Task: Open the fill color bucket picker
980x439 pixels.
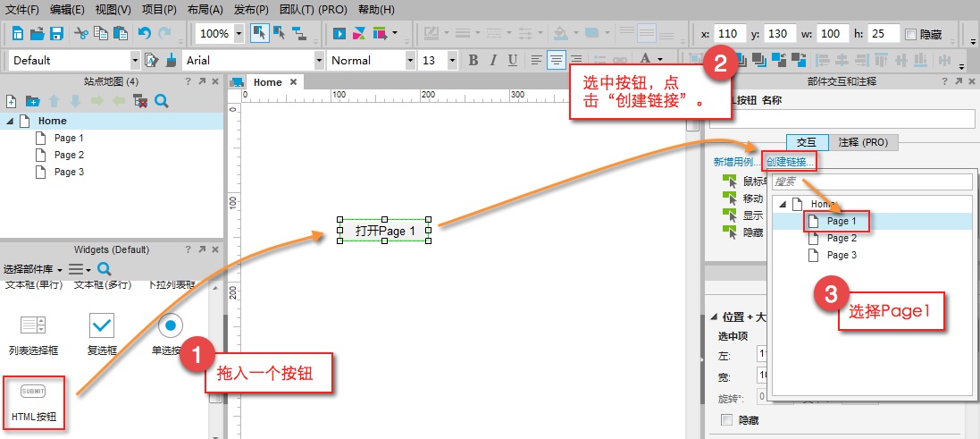Action: 562,34
